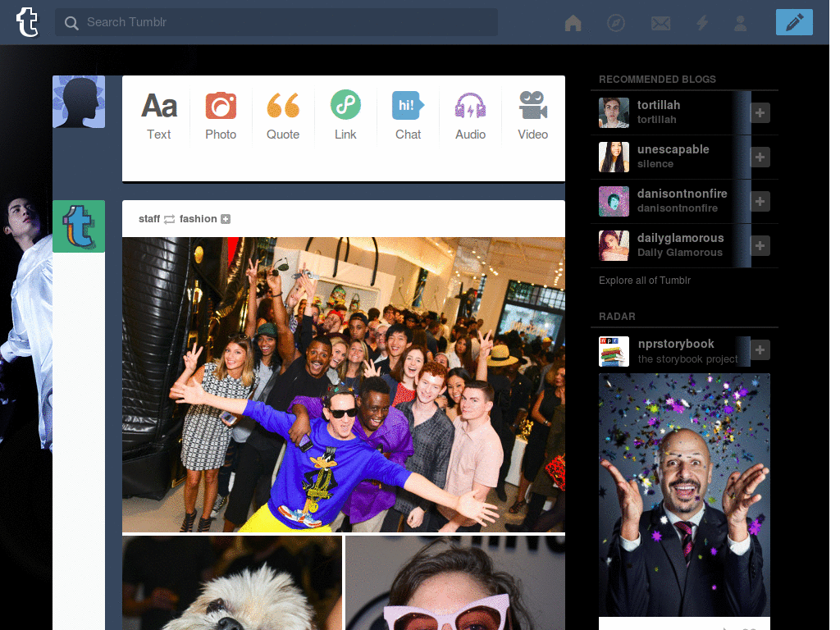Open the fashion blog link
The width and height of the screenshot is (840, 630).
198,218
